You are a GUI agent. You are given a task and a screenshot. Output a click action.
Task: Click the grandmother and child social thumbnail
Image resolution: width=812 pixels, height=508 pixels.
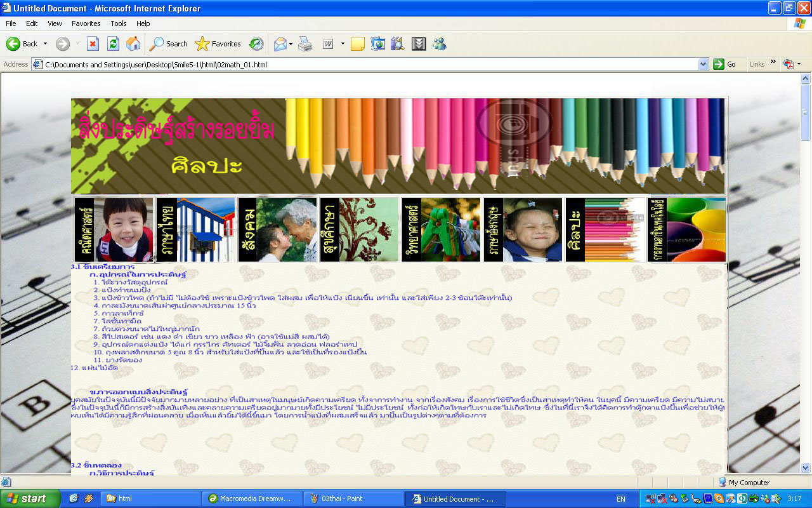278,229
